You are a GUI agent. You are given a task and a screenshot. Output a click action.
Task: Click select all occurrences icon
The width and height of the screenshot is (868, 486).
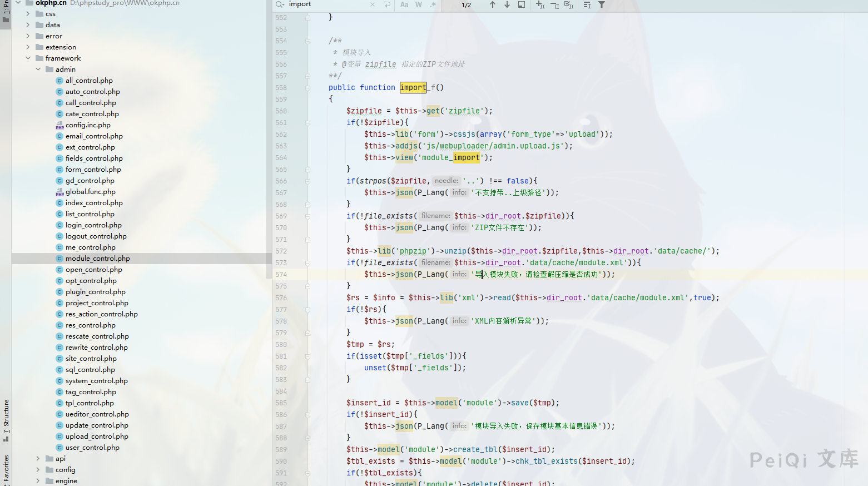click(x=568, y=5)
